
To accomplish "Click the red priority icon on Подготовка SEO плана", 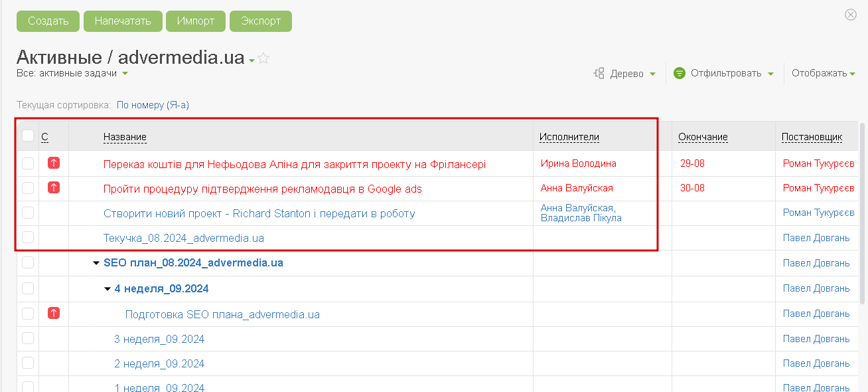I will pyautogui.click(x=54, y=313).
